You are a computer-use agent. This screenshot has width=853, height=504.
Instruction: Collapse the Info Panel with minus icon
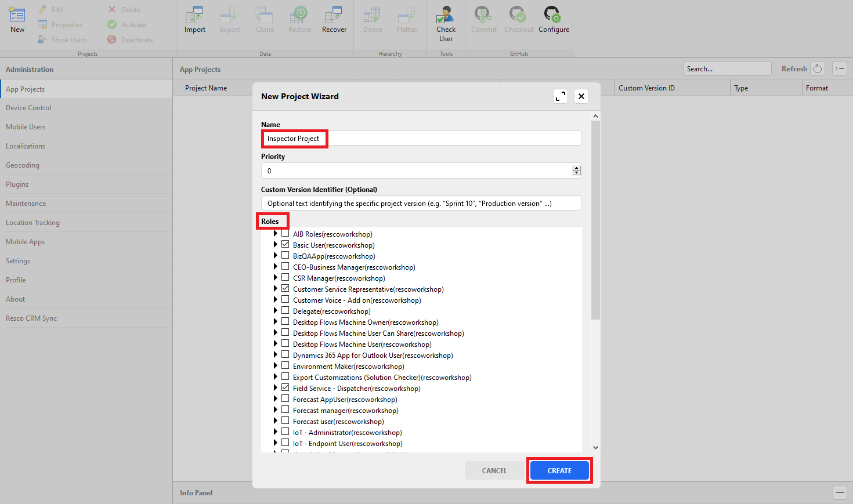click(840, 492)
